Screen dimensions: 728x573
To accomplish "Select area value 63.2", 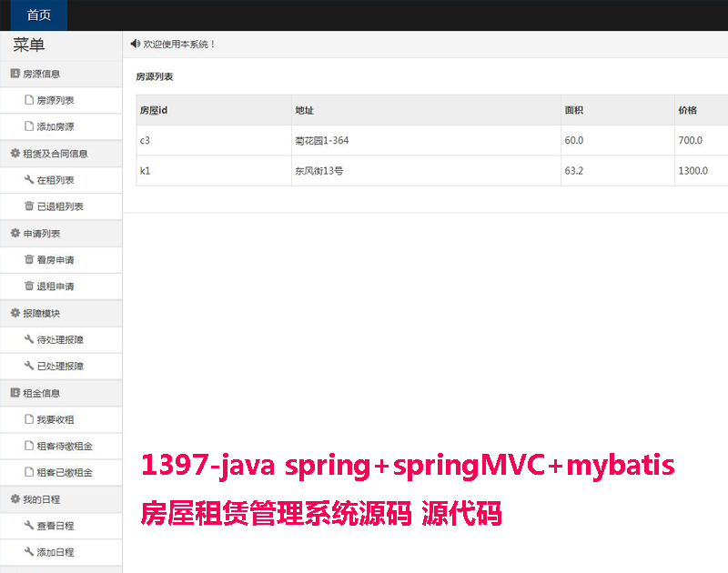I will pos(618,171).
